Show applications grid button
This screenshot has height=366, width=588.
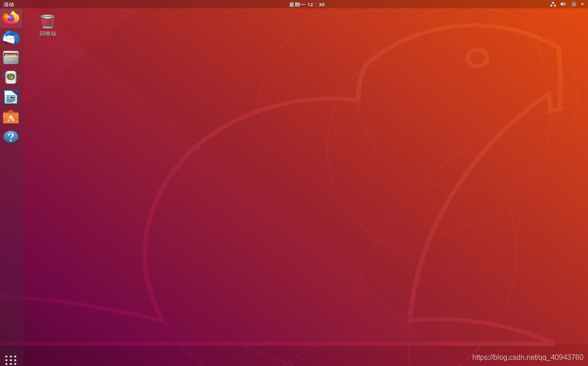(11, 360)
